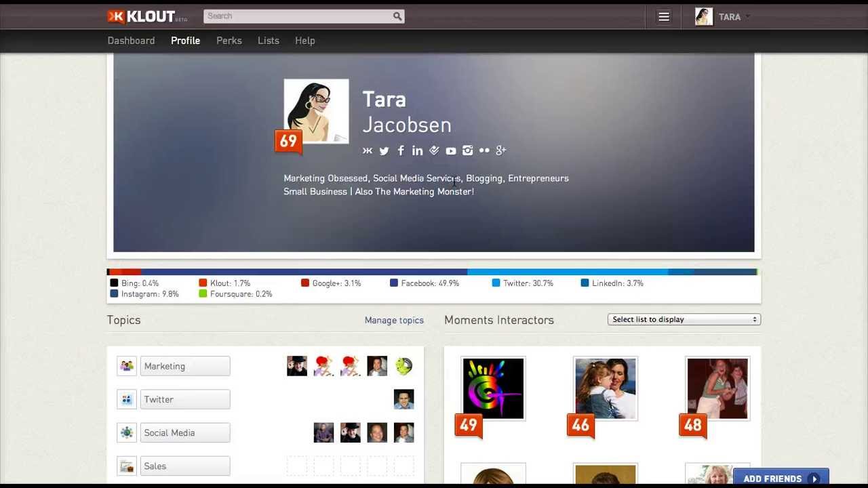The height and width of the screenshot is (488, 868).
Task: Click the Klout 1.7% legend swatch
Action: [203, 283]
